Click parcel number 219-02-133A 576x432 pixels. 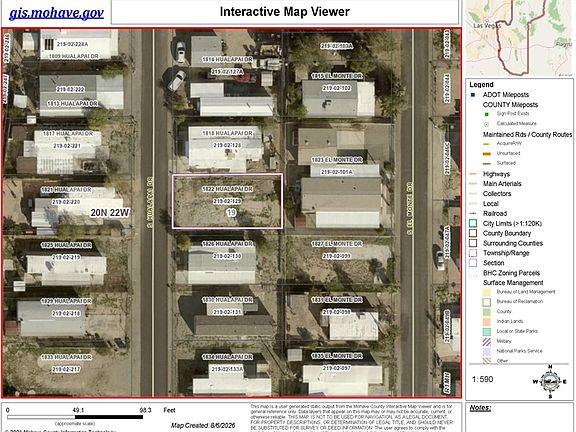click(227, 369)
